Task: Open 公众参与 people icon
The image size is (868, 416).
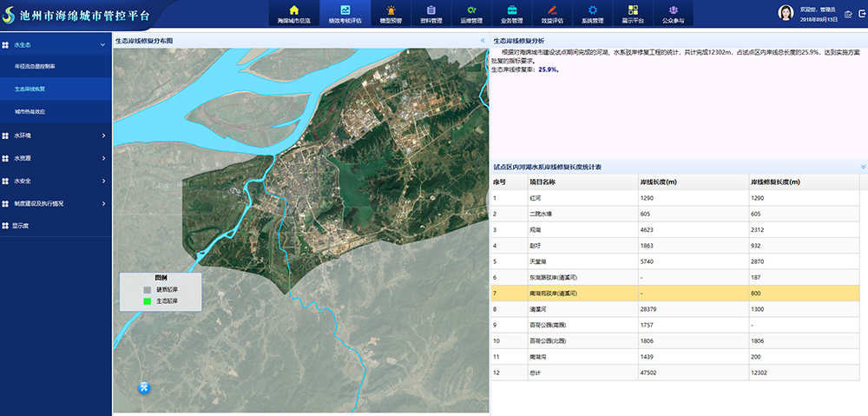Action: click(673, 10)
